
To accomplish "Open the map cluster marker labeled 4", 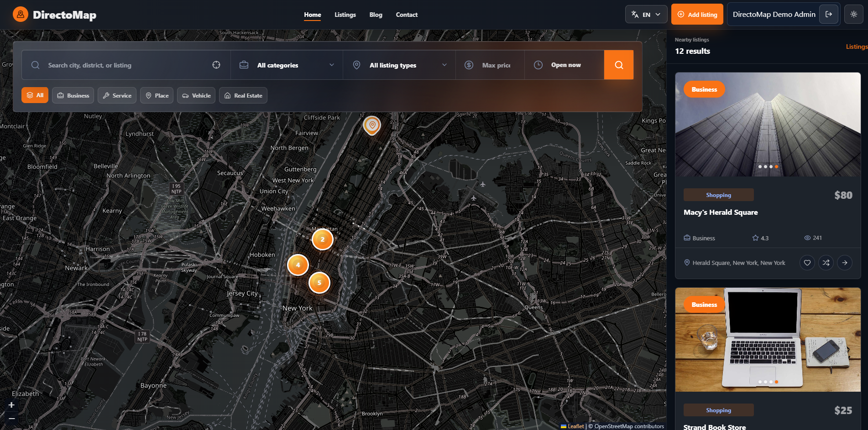I will (x=298, y=265).
